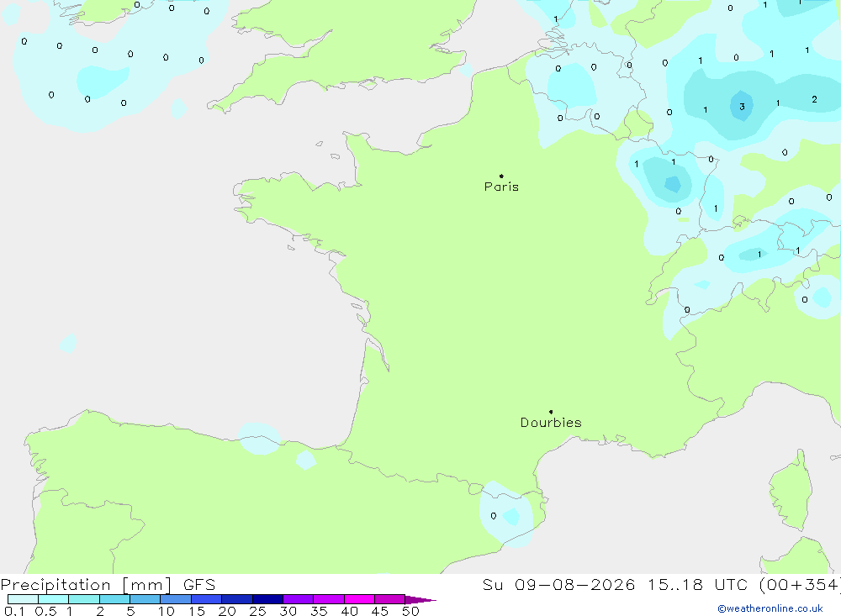This screenshot has height=616, width=841.
Task: Pick the purple legend swatch between 30 and 35
Action: click(x=298, y=599)
